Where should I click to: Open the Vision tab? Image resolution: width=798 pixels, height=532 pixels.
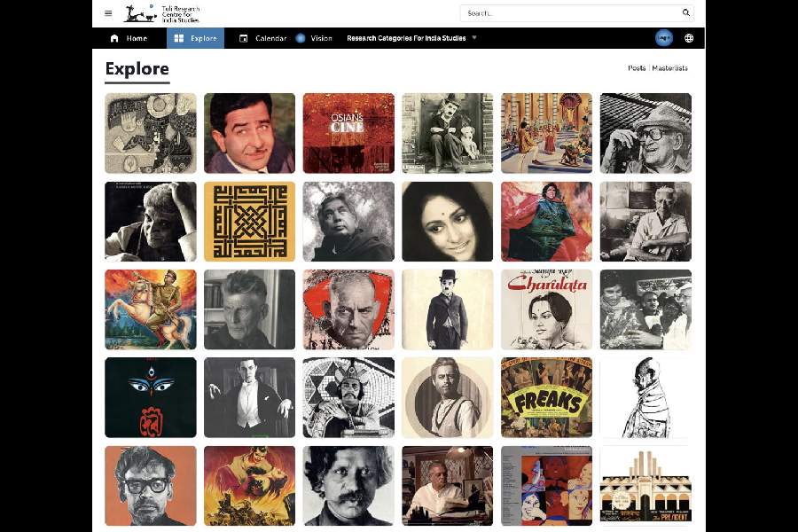click(x=314, y=38)
